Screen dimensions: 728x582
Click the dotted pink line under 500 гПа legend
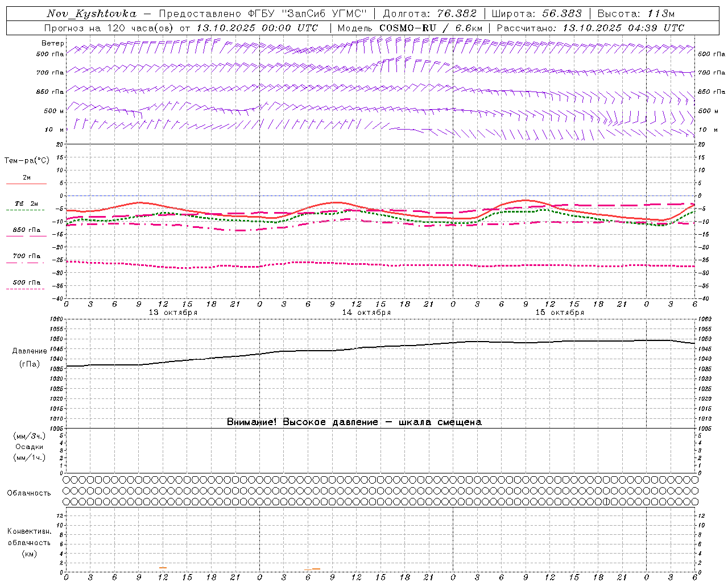point(25,289)
